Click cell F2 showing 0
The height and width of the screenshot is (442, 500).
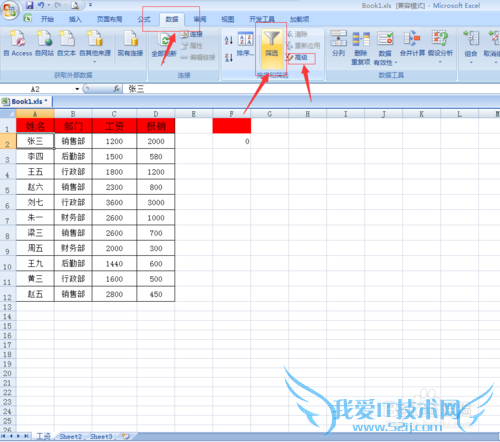pyautogui.click(x=232, y=141)
